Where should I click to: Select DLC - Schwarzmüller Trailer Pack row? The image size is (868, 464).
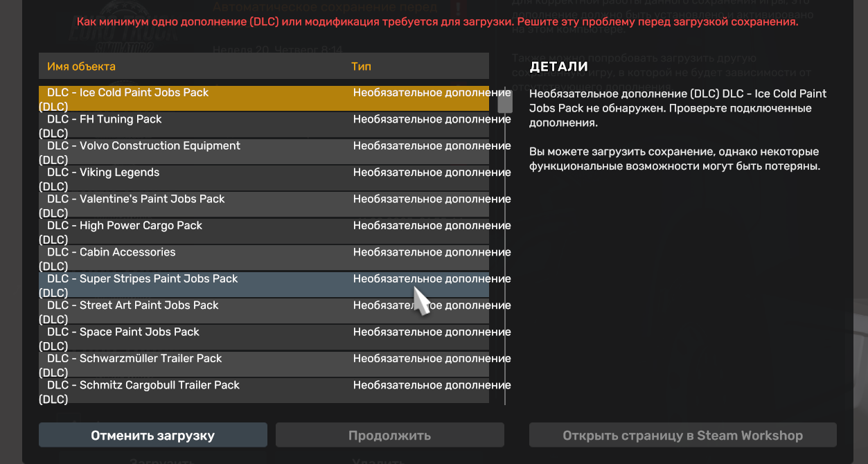coord(264,365)
